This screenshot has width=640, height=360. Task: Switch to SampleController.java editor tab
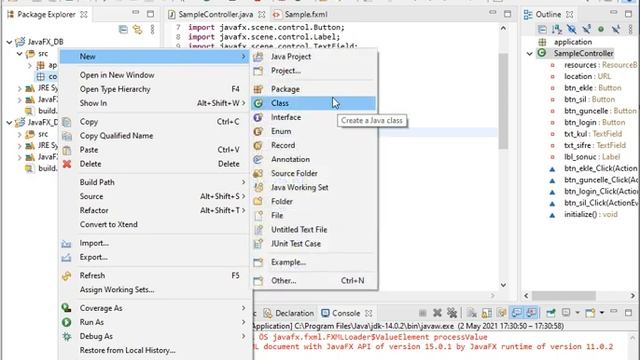pos(216,14)
